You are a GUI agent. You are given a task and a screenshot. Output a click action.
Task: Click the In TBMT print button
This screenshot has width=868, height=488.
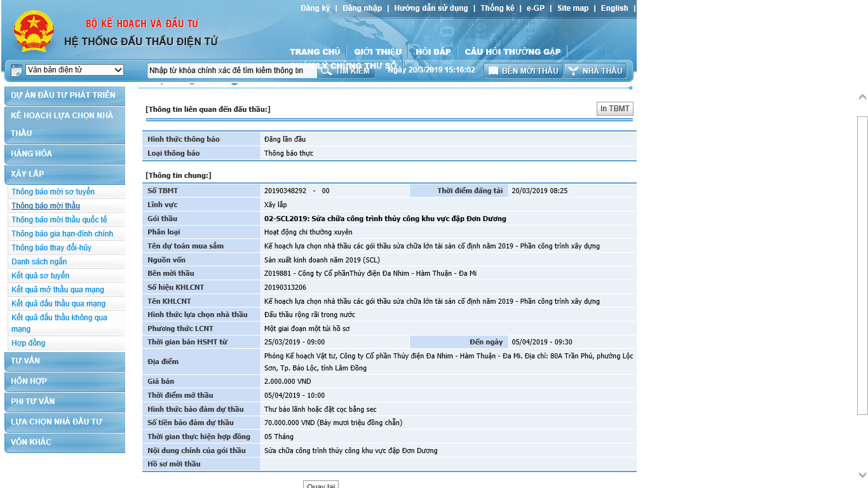615,109
